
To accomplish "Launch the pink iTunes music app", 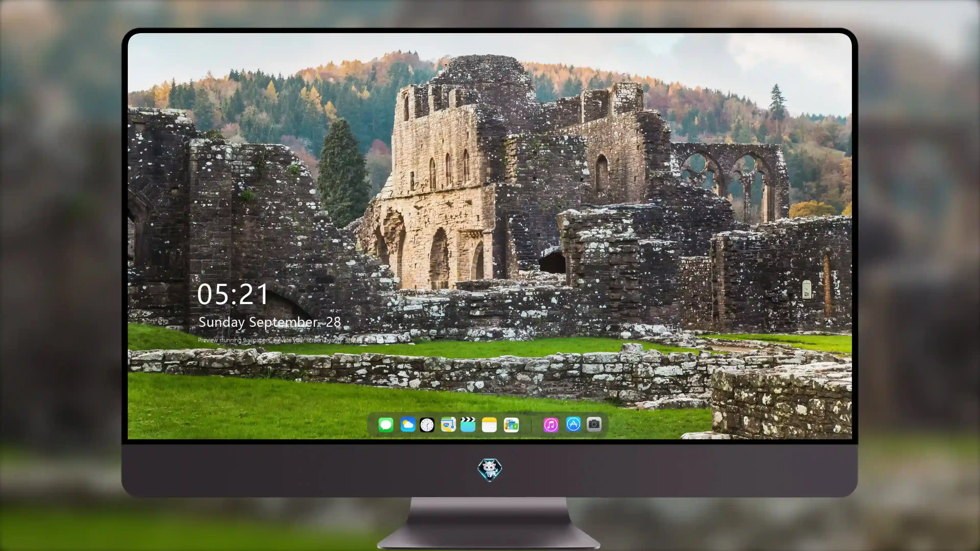I will 551,425.
